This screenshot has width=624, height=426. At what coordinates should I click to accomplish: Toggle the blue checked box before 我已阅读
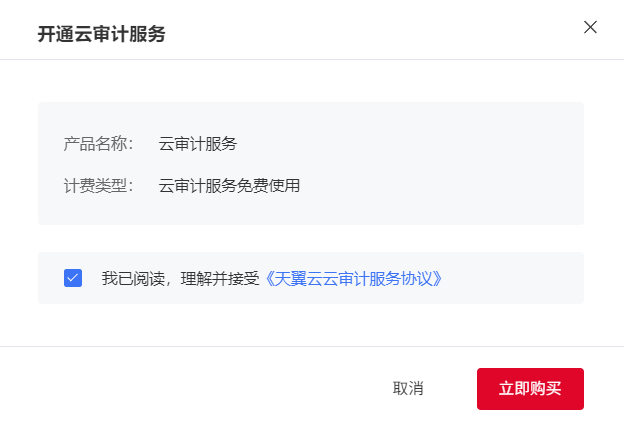(x=73, y=278)
